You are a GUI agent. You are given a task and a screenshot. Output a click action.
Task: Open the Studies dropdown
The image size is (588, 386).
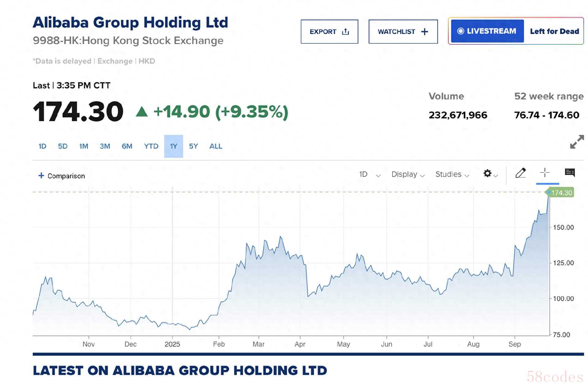tap(452, 174)
